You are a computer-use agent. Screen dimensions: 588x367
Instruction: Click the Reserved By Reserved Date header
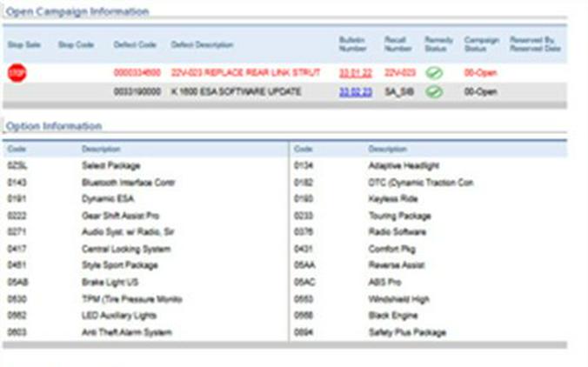[x=535, y=44]
